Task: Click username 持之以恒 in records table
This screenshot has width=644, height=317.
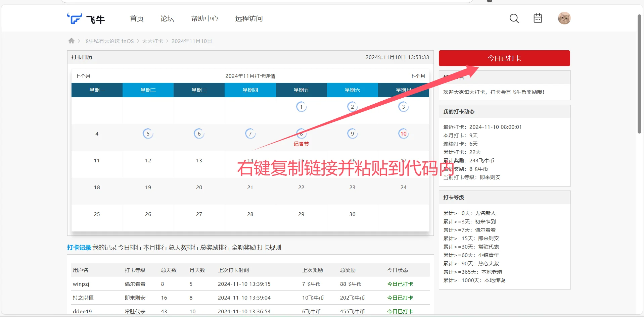Action: pyautogui.click(x=83, y=298)
